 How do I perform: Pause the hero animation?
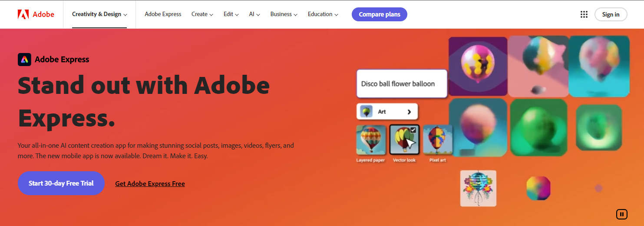point(622,214)
